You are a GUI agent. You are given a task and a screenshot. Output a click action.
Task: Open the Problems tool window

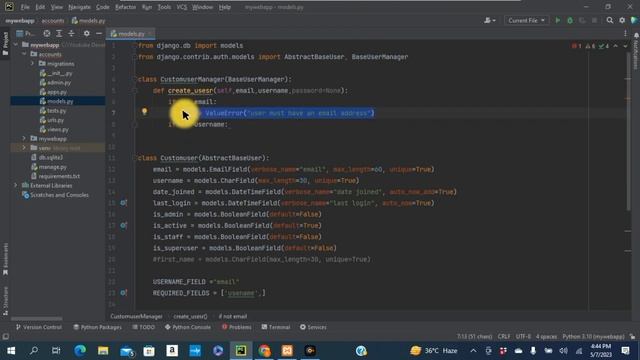[x=237, y=327]
